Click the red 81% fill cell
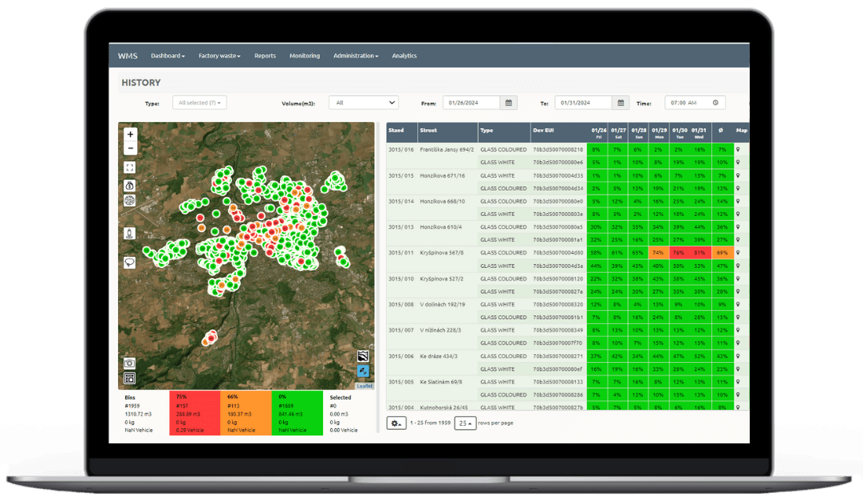The height and width of the screenshot is (504, 863). tap(699, 253)
